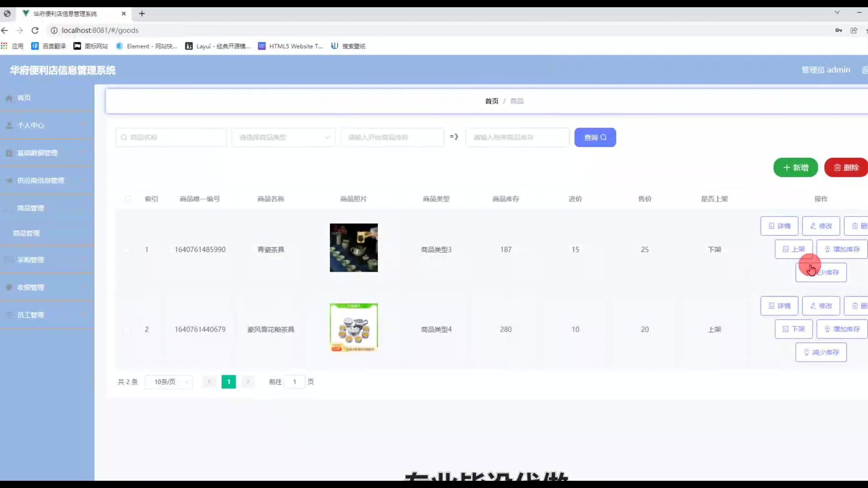The width and height of the screenshot is (868, 488).
Task: Select page 1 in pagination
Action: pos(229,382)
